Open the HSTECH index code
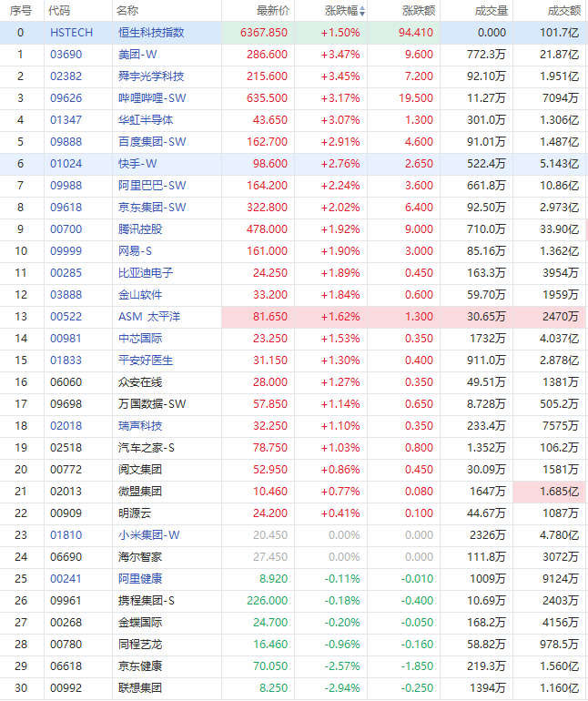 pyautogui.click(x=72, y=33)
